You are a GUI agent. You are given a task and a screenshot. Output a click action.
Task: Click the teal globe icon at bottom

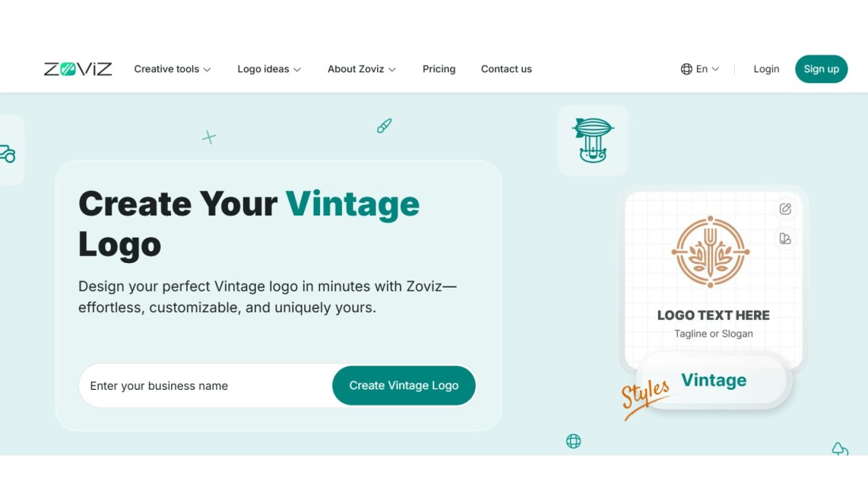point(573,441)
